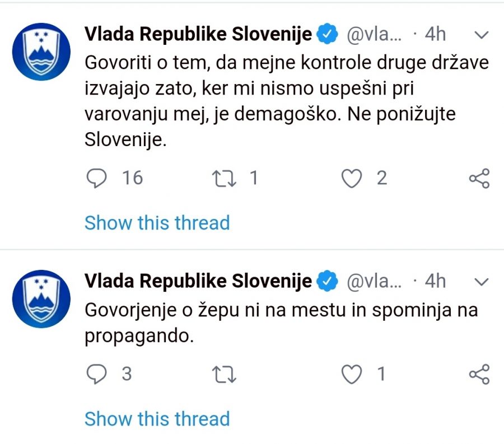
Task: Retweet the second tweet about propagando
Action: click(x=224, y=374)
